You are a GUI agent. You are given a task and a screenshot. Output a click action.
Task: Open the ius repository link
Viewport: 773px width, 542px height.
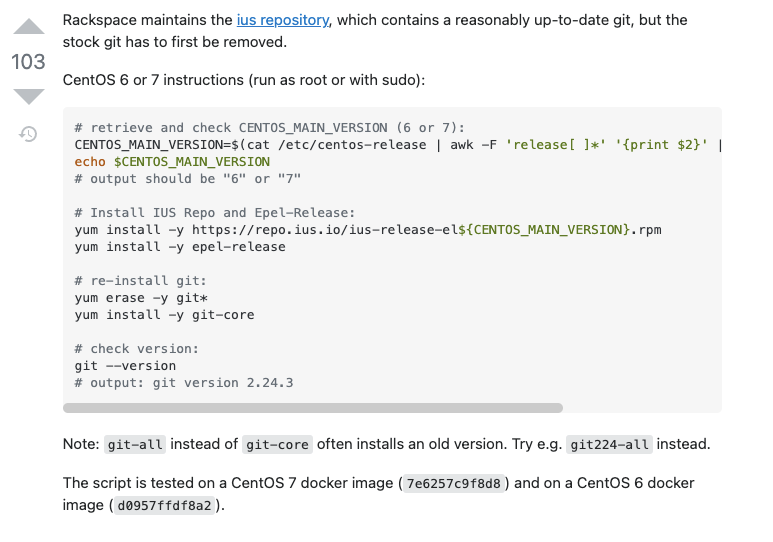tap(282, 20)
